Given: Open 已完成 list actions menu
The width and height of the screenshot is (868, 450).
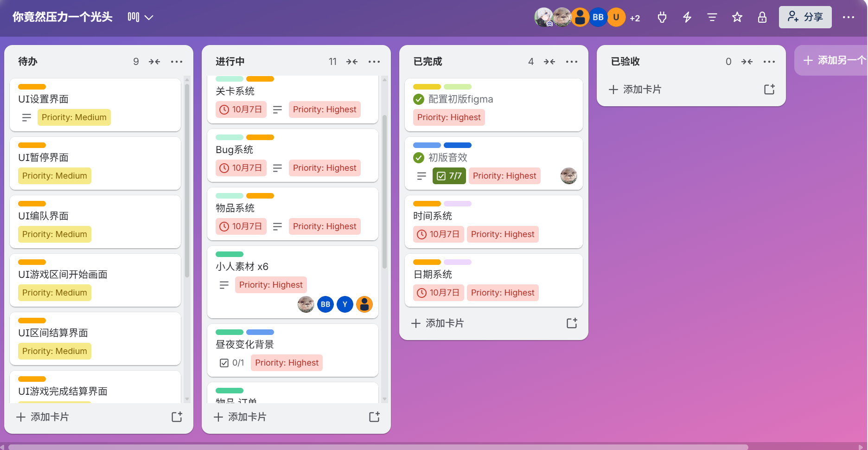Looking at the screenshot, I should pyautogui.click(x=572, y=61).
